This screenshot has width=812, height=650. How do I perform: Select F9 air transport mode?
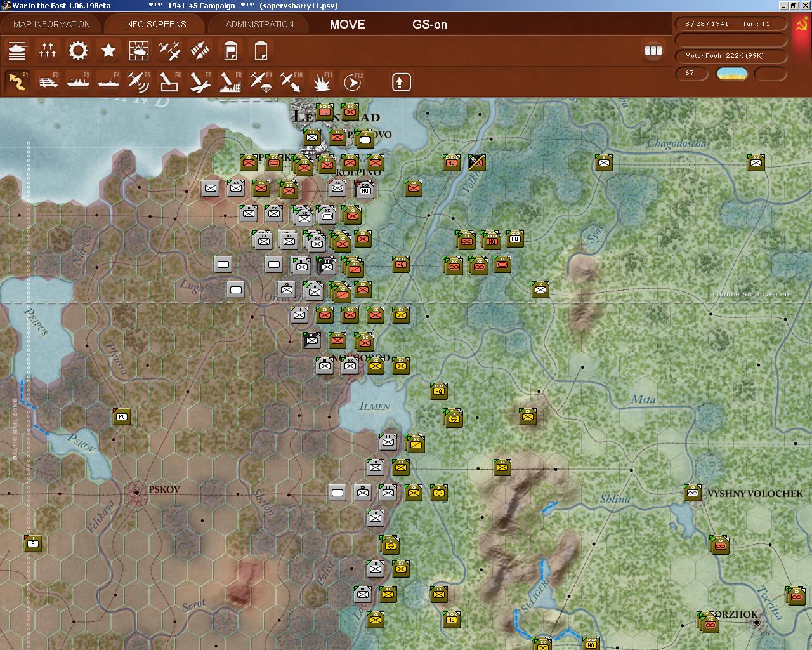261,82
